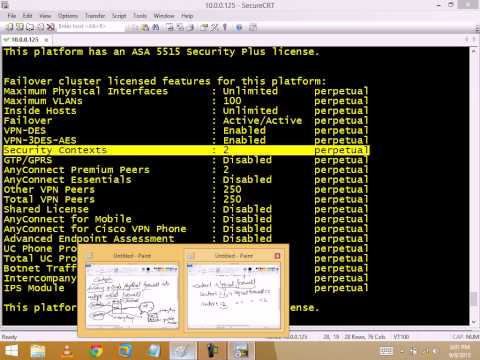The width and height of the screenshot is (480, 360).
Task: Open the View menu
Action: [x=45, y=16]
